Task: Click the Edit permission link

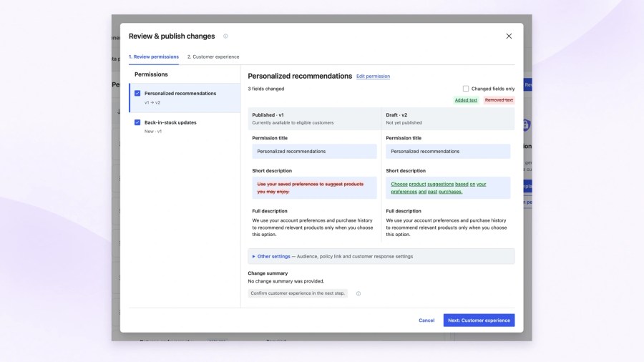Action: point(373,77)
